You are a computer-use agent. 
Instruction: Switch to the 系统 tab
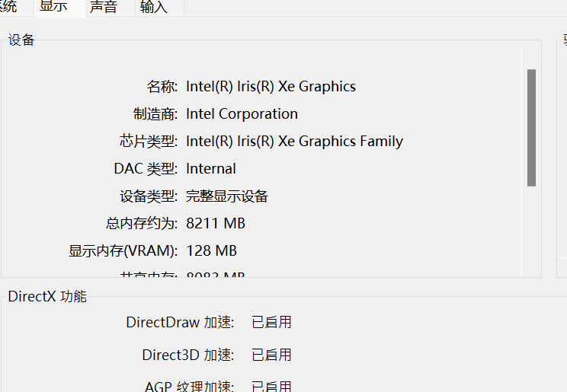click(8, 7)
